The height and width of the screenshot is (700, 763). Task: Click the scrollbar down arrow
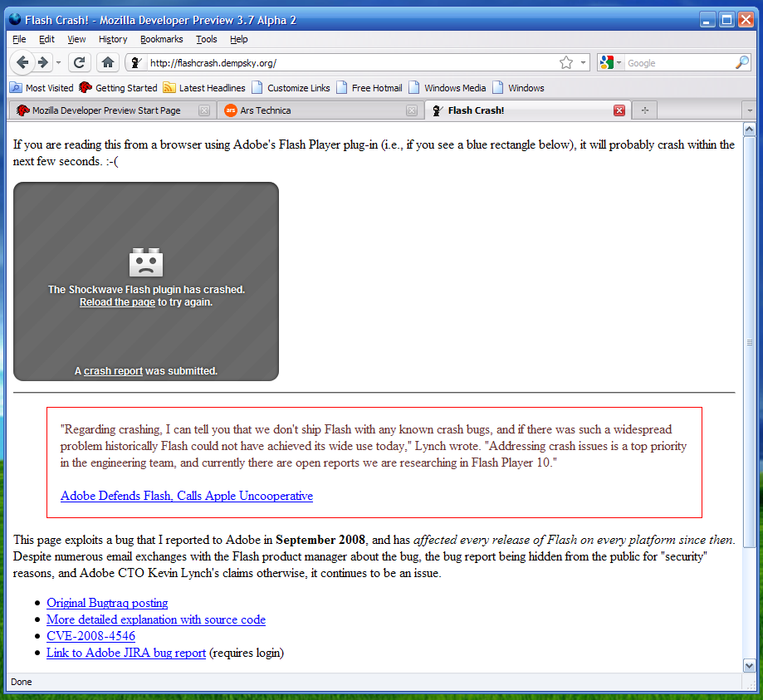click(750, 665)
